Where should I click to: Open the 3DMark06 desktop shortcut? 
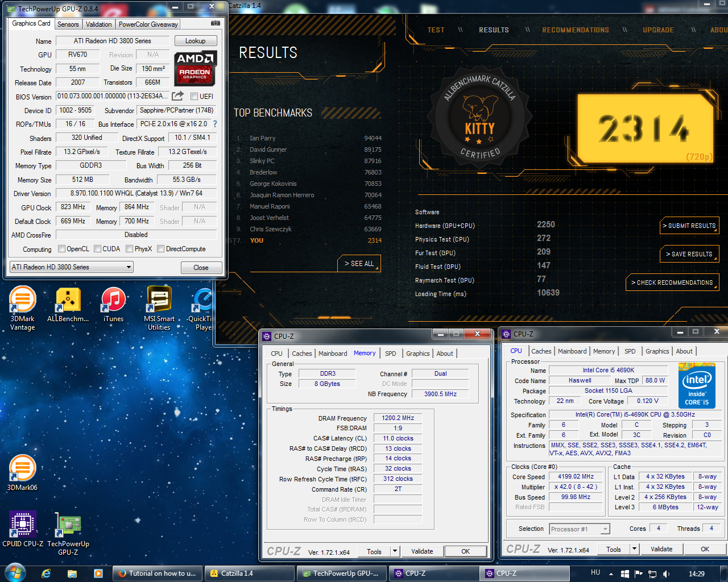click(22, 473)
